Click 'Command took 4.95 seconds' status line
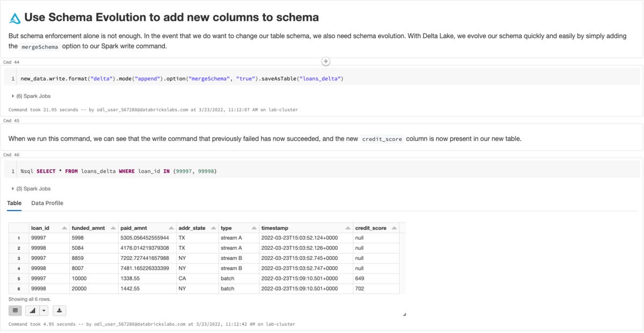This screenshot has width=644, height=333. [151, 324]
